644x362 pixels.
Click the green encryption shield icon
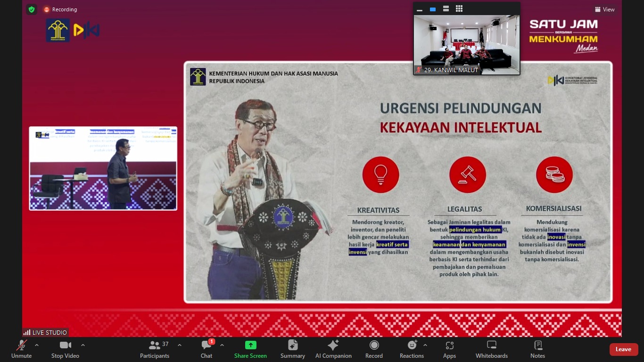click(x=32, y=9)
